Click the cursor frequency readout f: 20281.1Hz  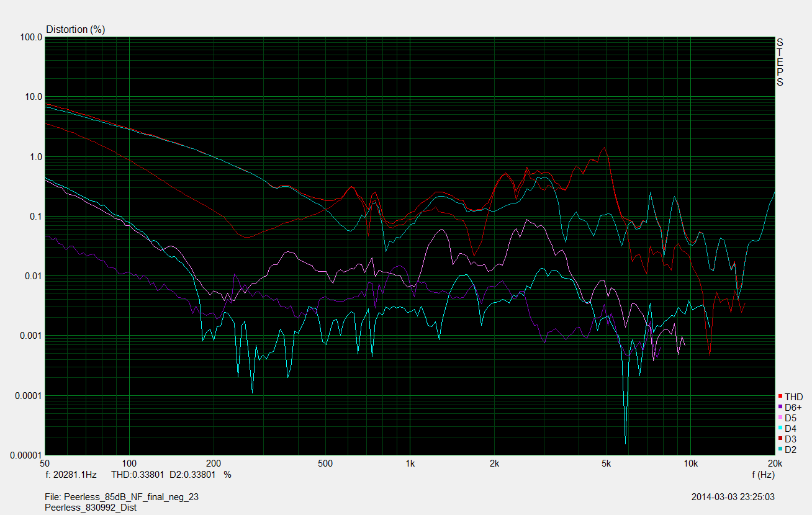pos(71,475)
